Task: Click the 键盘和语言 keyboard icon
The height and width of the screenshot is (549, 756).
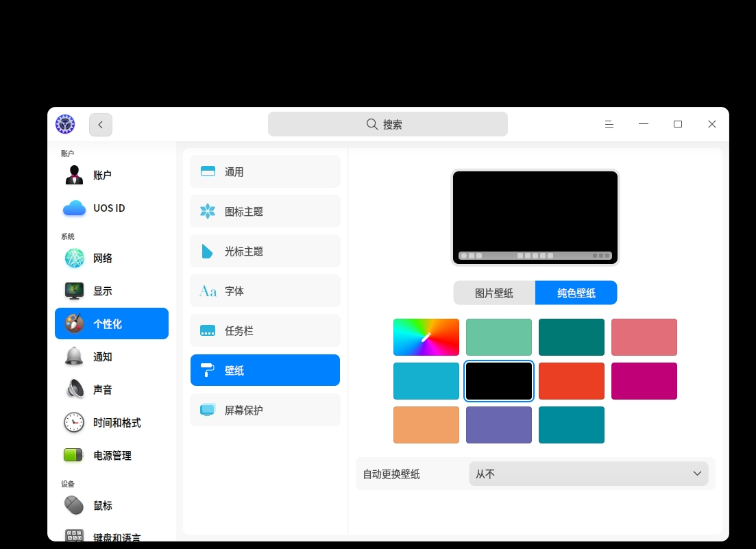Action: pyautogui.click(x=74, y=535)
